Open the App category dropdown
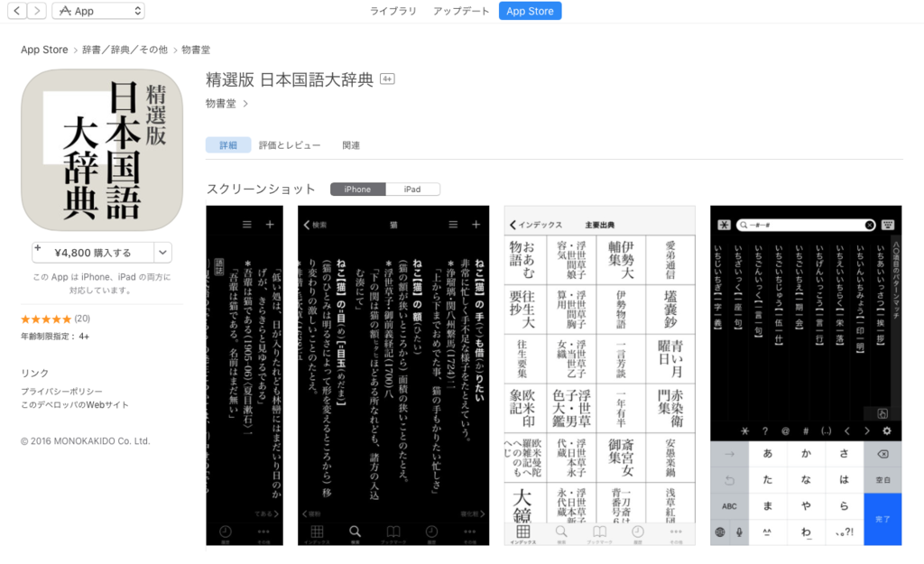The width and height of the screenshot is (924, 564). point(98,11)
